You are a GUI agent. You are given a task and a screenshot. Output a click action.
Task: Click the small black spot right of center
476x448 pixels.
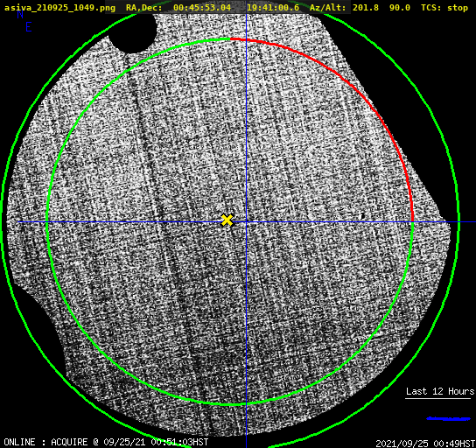pyautogui.click(x=362, y=216)
